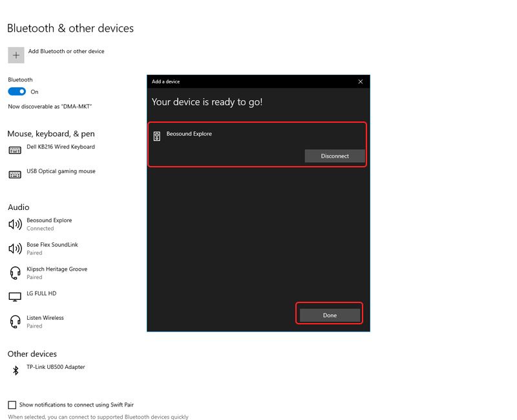Enable Show notifications using Swift Pair checkbox
517x420 pixels.
(x=12, y=405)
